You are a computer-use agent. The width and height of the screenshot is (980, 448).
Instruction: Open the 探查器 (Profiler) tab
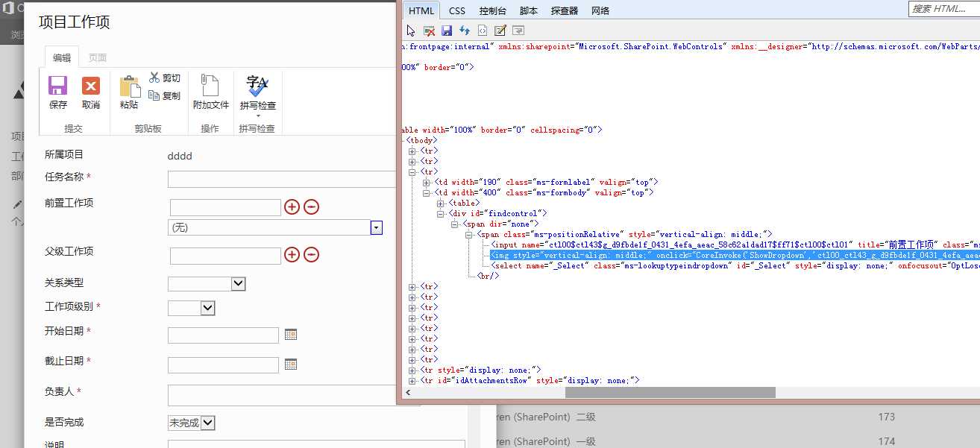point(565,10)
